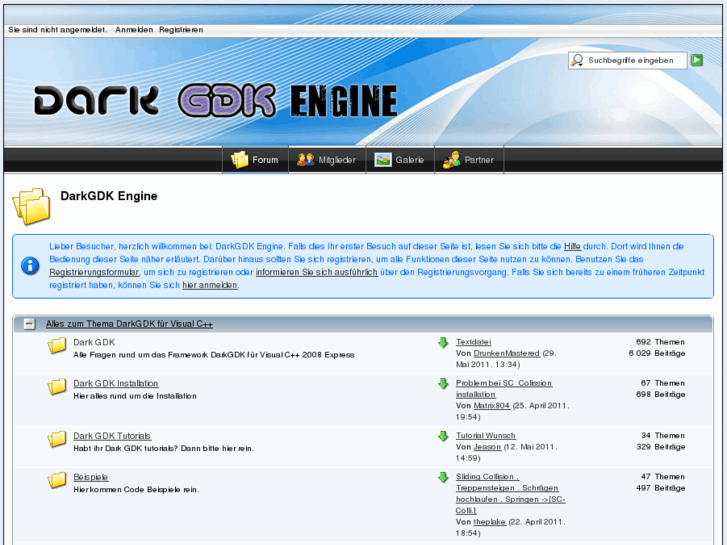Viewport: 727px width, 545px height.
Task: Click the large DarkGDK Engine folders icon
Action: (x=32, y=206)
